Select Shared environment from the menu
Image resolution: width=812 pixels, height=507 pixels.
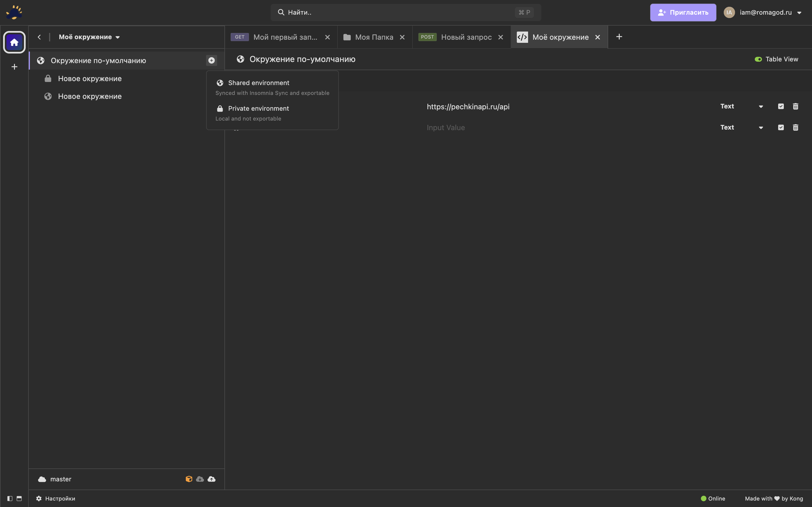(258, 83)
